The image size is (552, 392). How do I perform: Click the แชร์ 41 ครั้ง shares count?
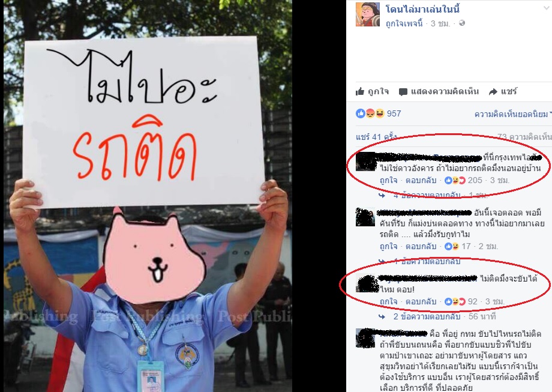point(376,137)
